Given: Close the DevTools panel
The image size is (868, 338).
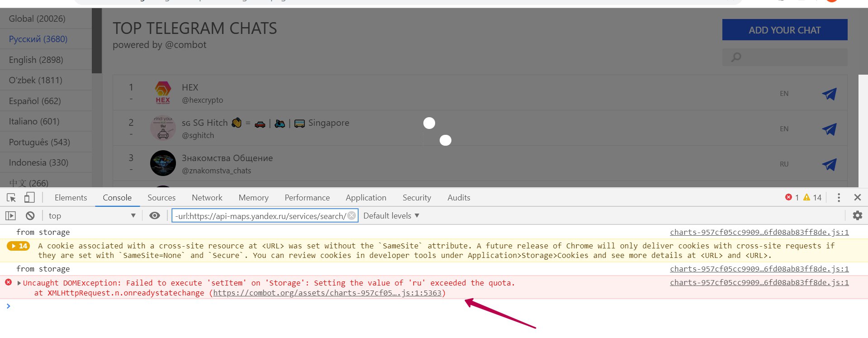Looking at the screenshot, I should (x=857, y=197).
